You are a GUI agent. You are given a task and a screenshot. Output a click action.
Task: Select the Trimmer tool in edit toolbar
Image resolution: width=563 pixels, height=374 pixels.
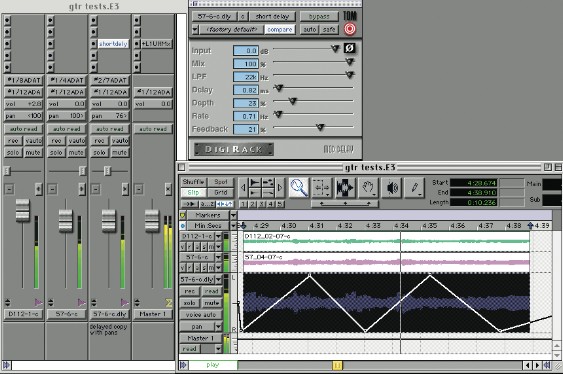[321, 188]
